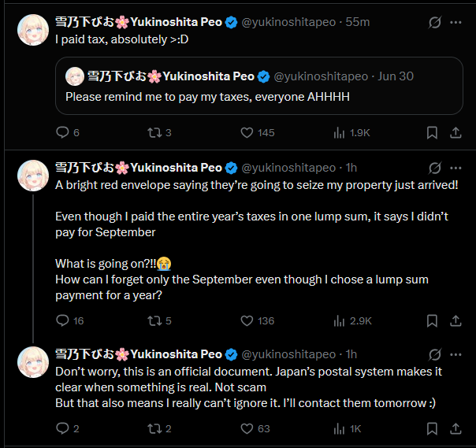Reply to the bright red envelope tweet

[63, 320]
